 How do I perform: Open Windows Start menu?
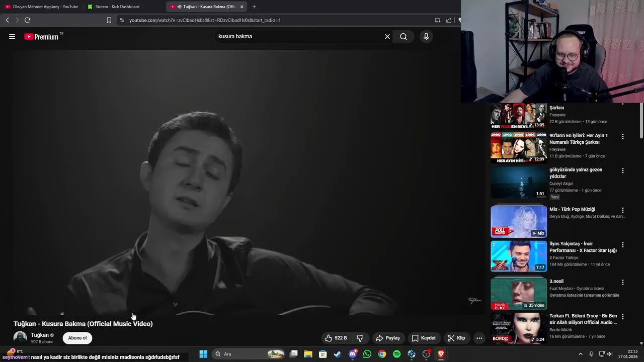coord(203,354)
